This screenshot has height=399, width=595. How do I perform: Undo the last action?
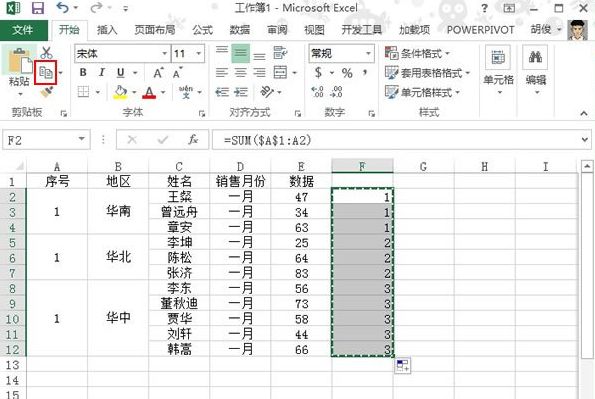(62, 8)
